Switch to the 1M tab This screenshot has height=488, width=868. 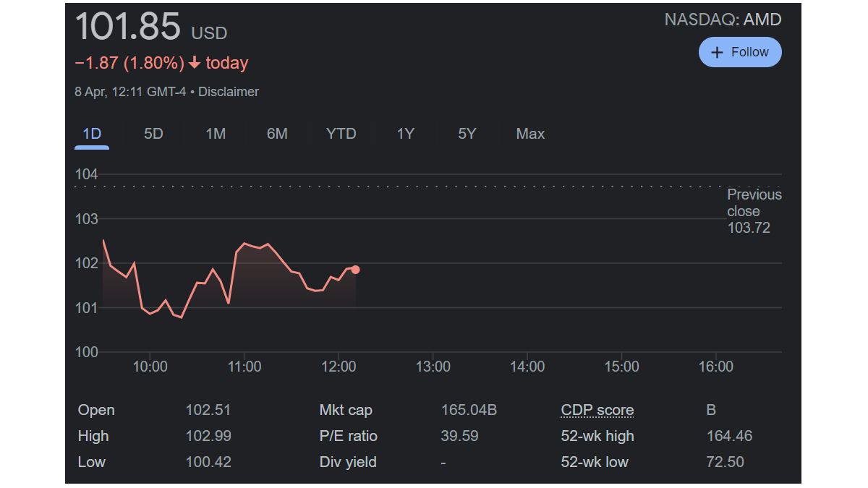(x=216, y=134)
